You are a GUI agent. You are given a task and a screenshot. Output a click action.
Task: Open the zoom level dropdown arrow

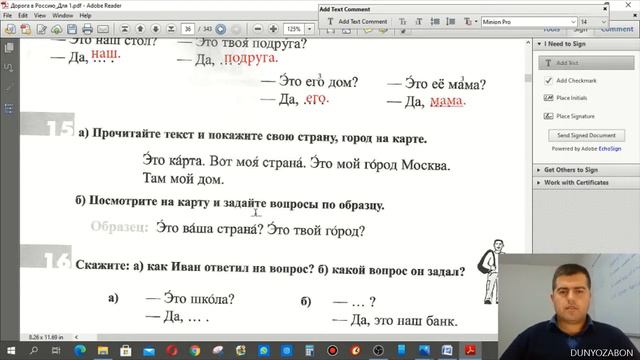[309, 29]
